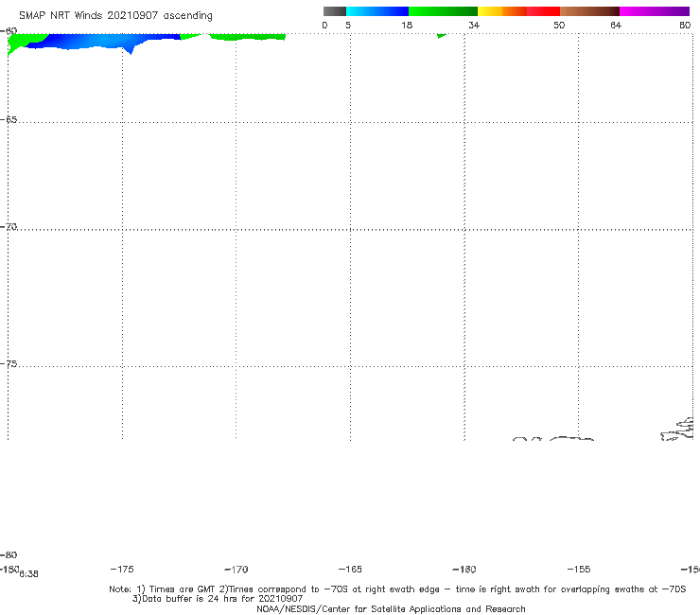Click the color bar label '50'

(x=559, y=26)
